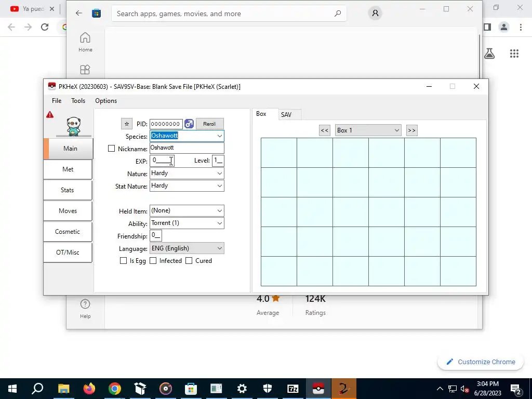Toggle the shiny star button

click(x=127, y=124)
